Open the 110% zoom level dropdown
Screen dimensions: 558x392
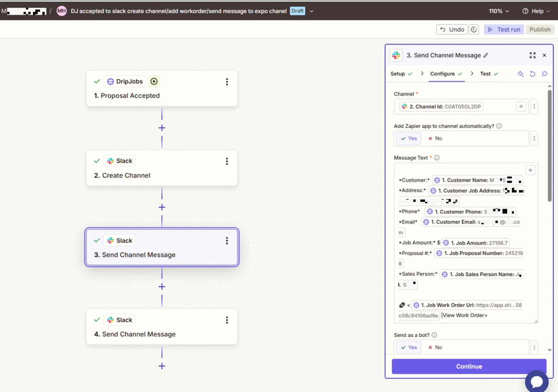pos(499,11)
